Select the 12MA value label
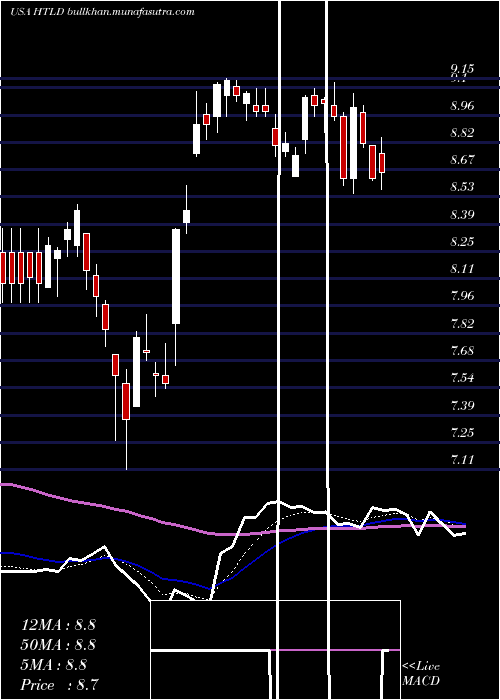 click(58, 625)
